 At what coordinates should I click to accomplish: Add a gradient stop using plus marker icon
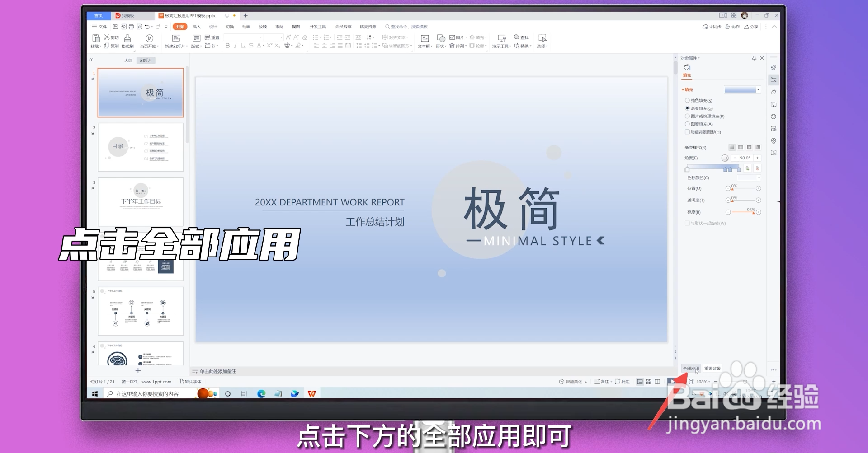[x=748, y=168]
